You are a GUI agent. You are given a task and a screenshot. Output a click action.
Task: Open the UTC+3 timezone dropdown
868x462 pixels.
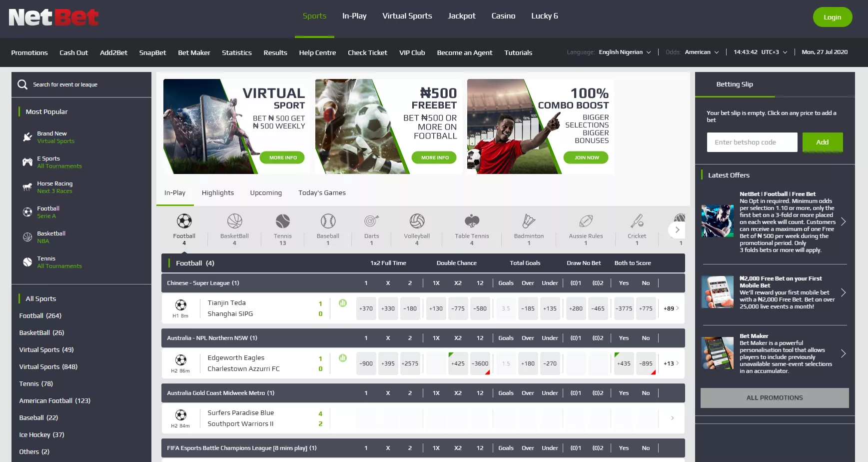[775, 52]
